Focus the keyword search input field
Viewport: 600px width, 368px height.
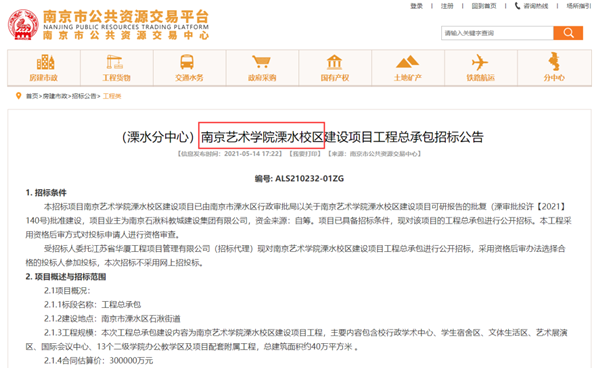point(497,33)
